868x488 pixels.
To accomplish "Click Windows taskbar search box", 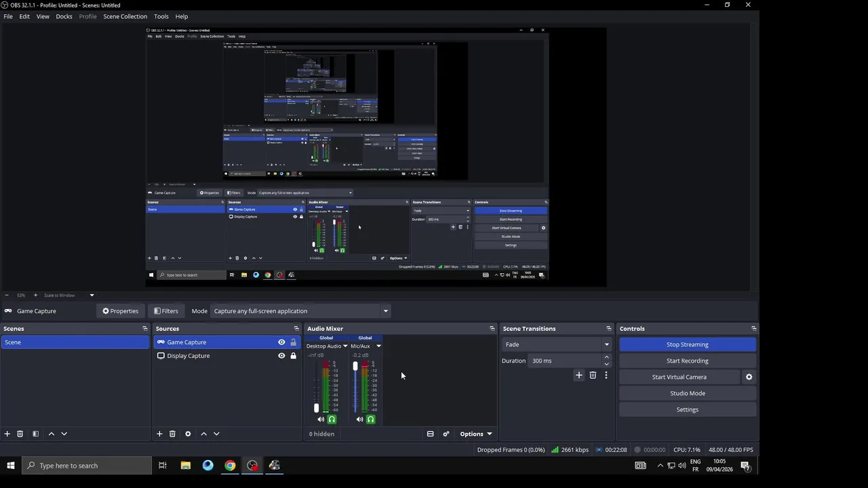I will tap(87, 466).
